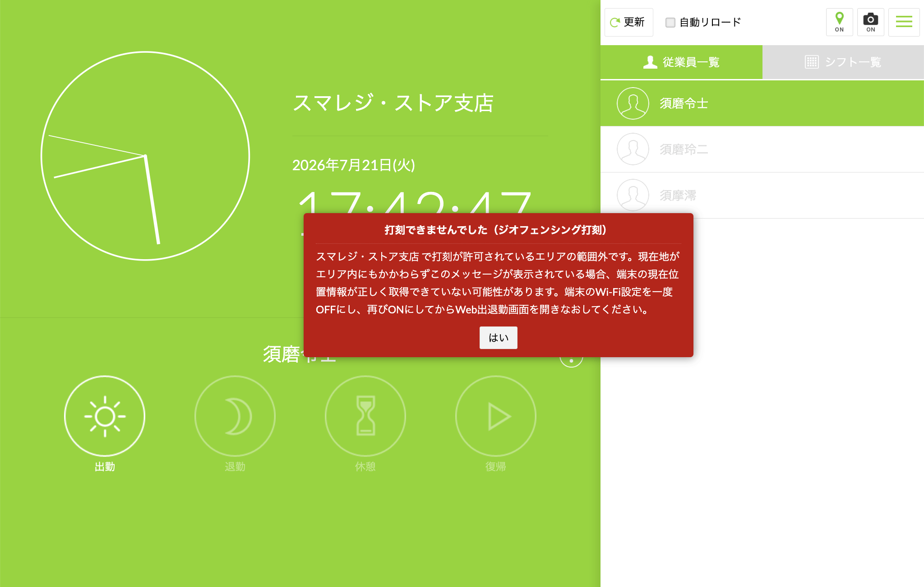Screen dimensions: 924x587
Task: Toggle the camera ON icon
Action: [870, 22]
